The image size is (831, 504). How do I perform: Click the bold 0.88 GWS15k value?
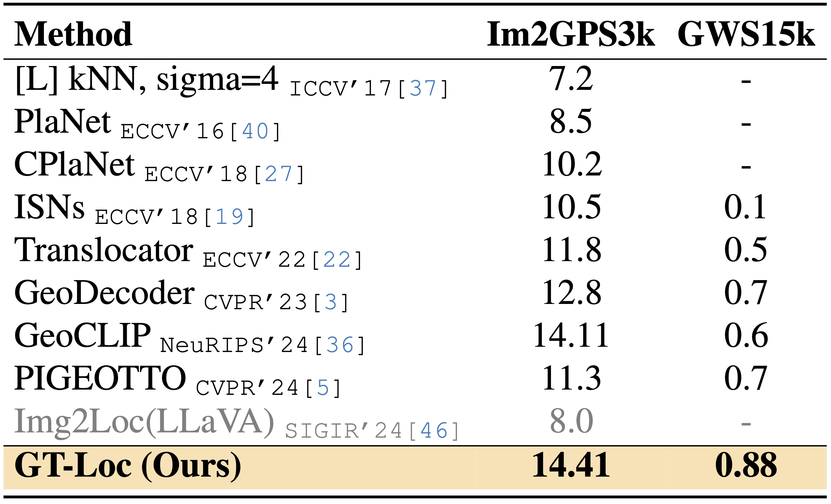[746, 465]
